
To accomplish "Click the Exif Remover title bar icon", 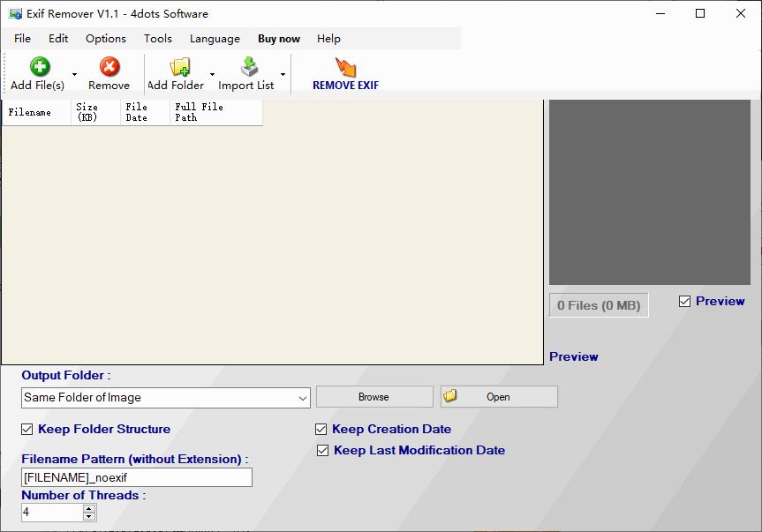I will tap(15, 13).
